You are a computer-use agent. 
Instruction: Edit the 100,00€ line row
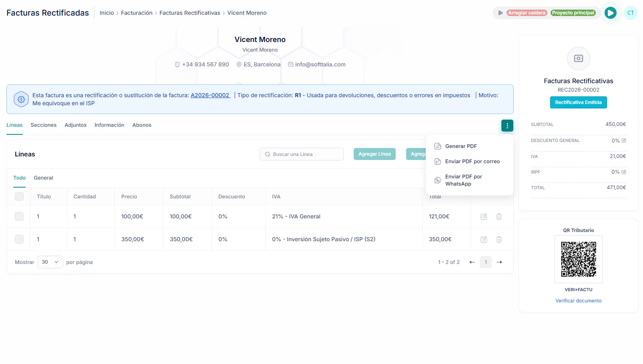[483, 216]
